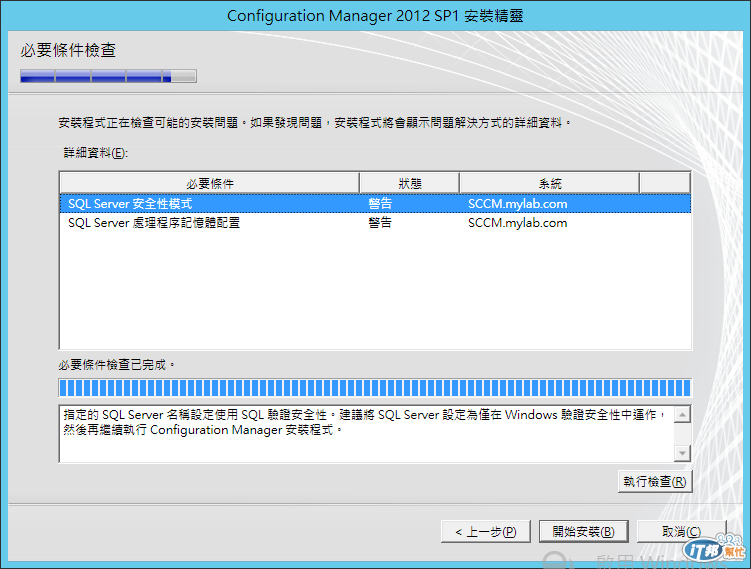Click the 開始安裝(B) button
The height and width of the screenshot is (569, 751).
point(583,532)
